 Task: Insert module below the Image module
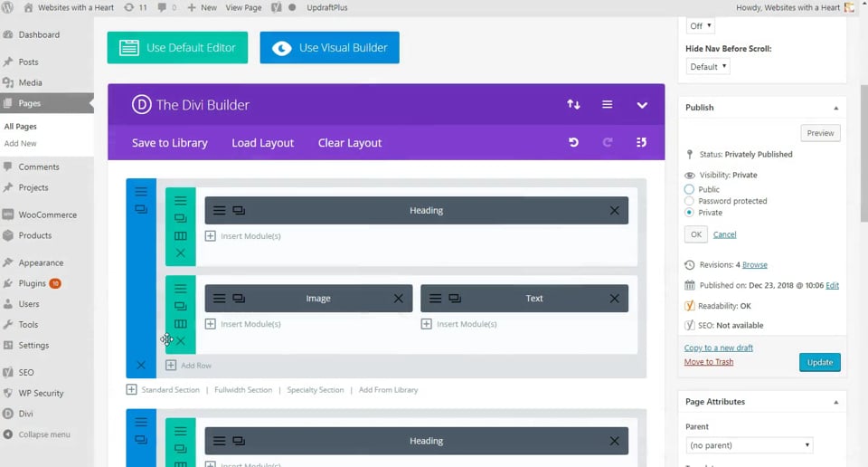coord(243,324)
